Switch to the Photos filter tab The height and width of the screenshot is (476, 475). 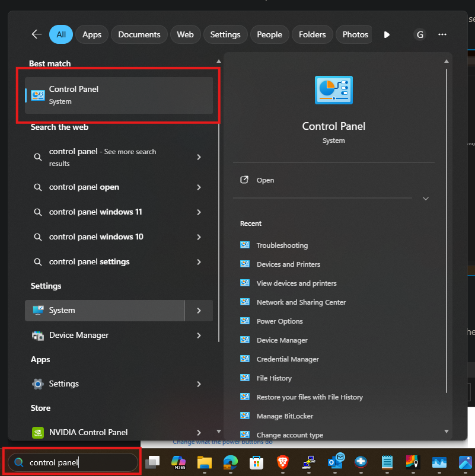point(355,34)
